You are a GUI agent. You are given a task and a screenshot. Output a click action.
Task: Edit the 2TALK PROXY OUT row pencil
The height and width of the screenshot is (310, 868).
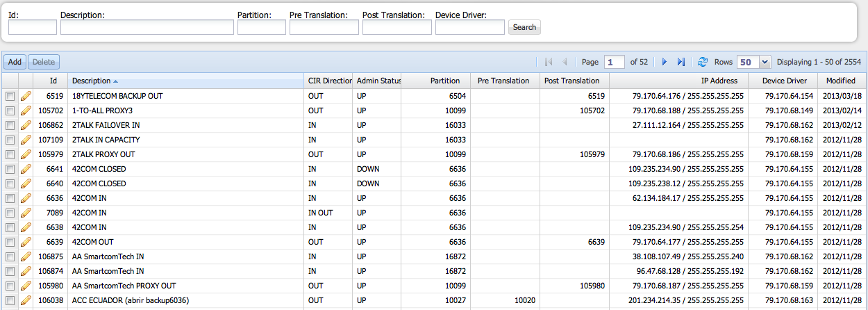26,154
